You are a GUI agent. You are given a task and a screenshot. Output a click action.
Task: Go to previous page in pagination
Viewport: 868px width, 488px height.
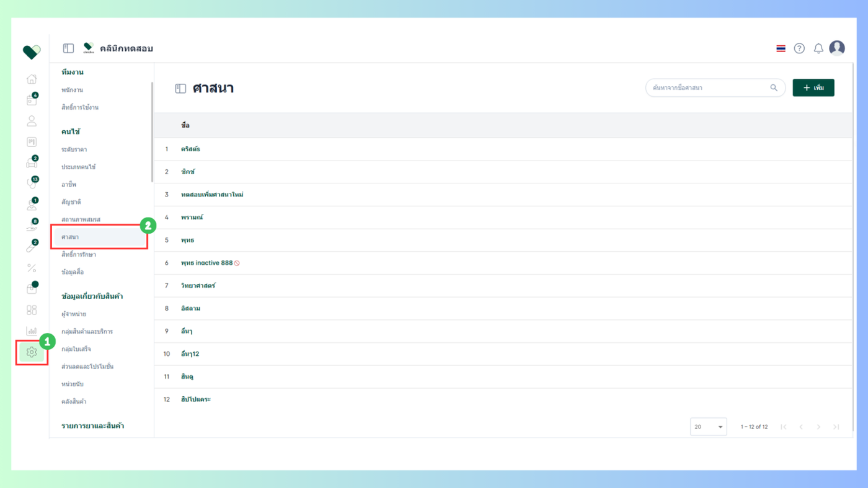801,427
